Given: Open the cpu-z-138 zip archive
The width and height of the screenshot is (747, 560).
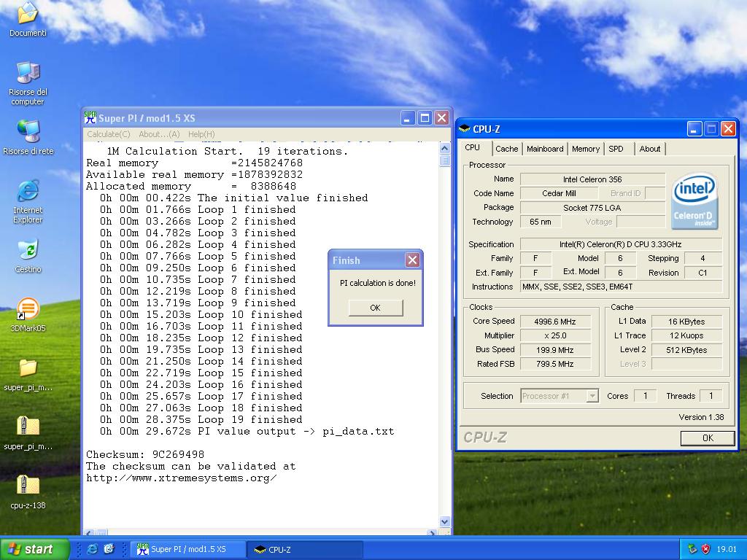Looking at the screenshot, I should [x=28, y=486].
